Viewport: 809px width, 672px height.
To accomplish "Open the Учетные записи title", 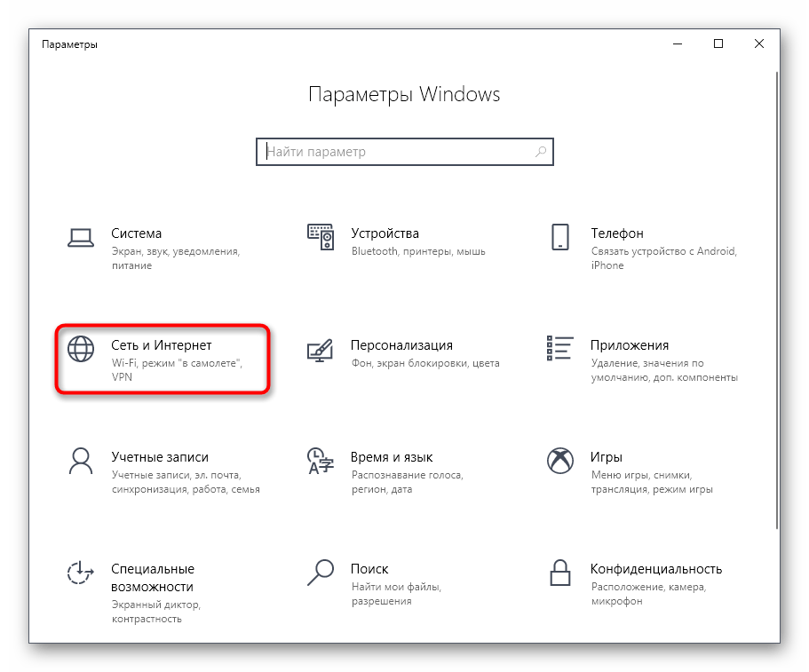I will coord(160,457).
